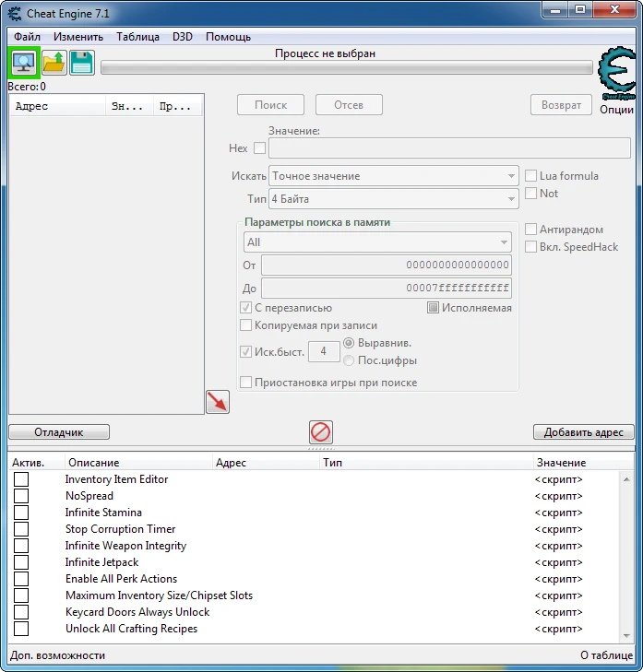The height and width of the screenshot is (672, 643).
Task: Activate Unlock All Crafting Recipes checkbox
Action: (21, 629)
